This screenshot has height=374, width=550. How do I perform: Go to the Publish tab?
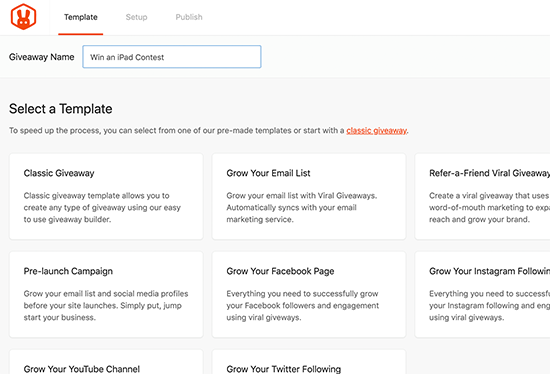click(189, 17)
